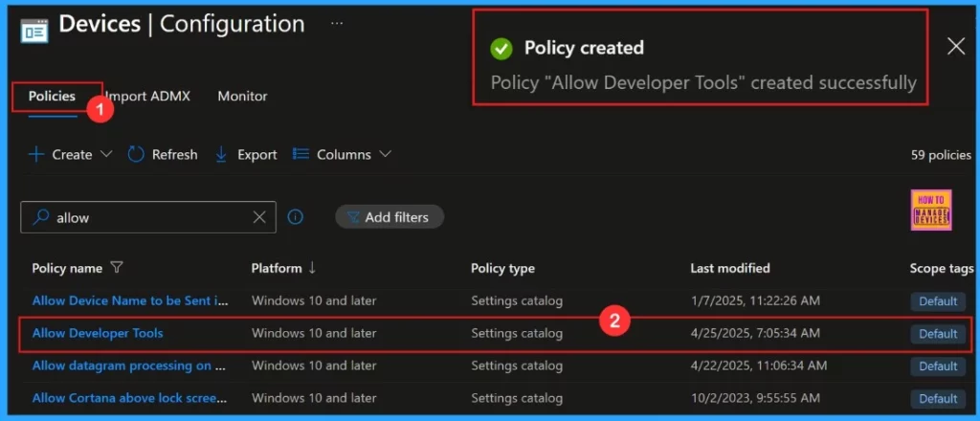980x421 pixels.
Task: Click the green success checkmark icon
Action: coord(501,48)
